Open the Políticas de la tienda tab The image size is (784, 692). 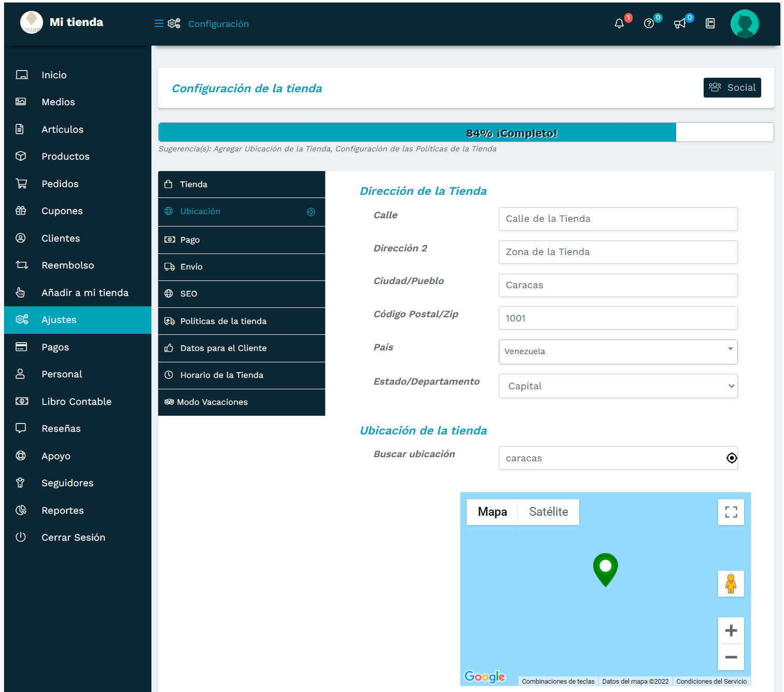(x=223, y=321)
